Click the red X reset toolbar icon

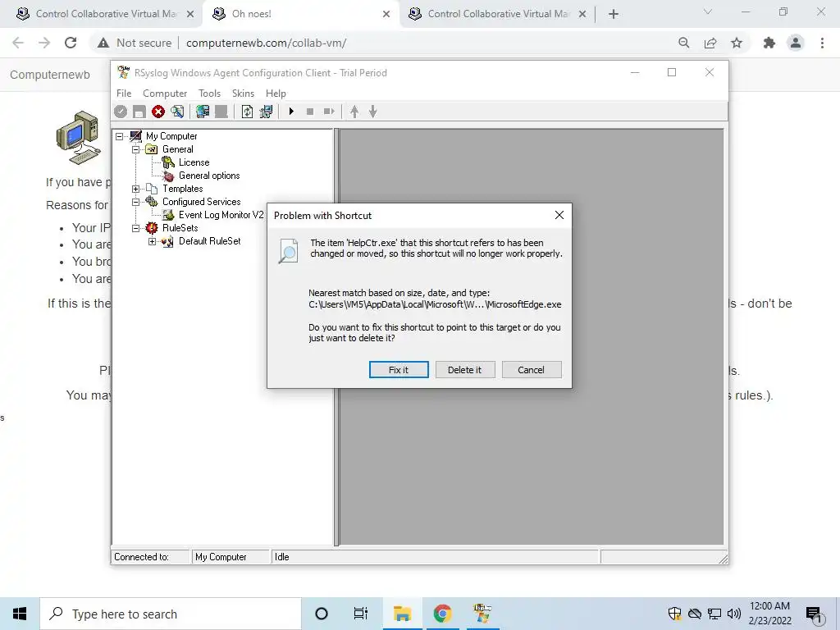158,112
